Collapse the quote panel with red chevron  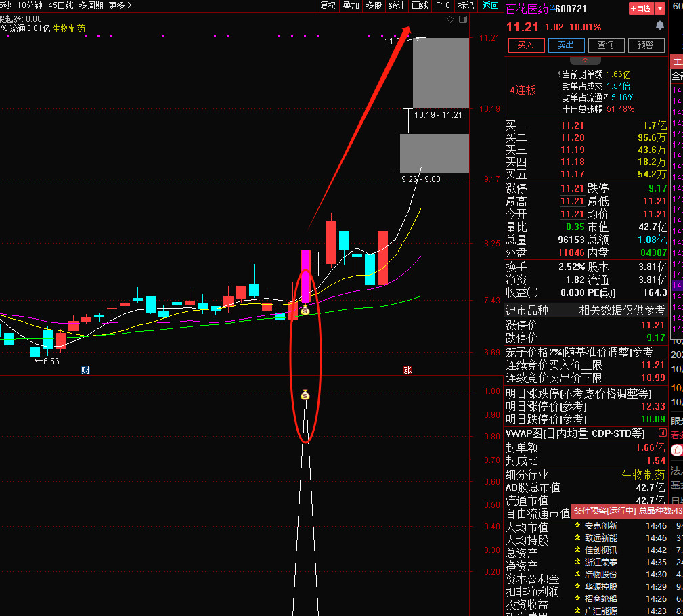tap(586, 60)
